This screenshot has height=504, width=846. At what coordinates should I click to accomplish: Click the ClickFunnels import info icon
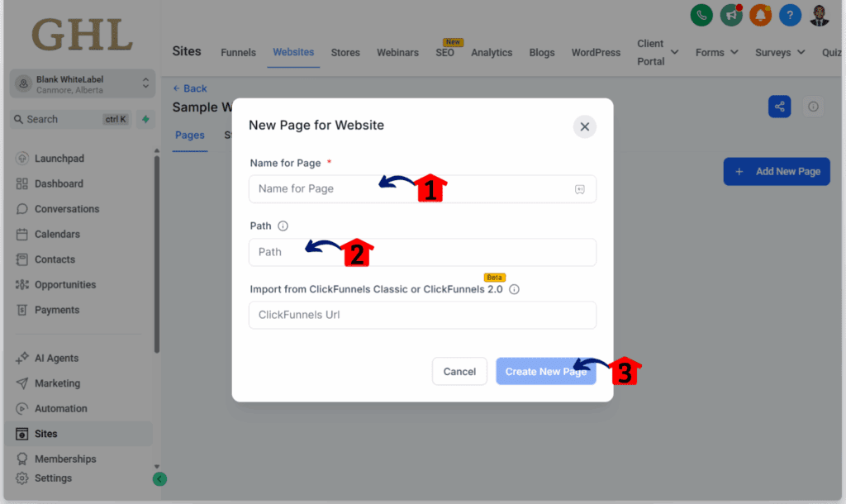(514, 289)
